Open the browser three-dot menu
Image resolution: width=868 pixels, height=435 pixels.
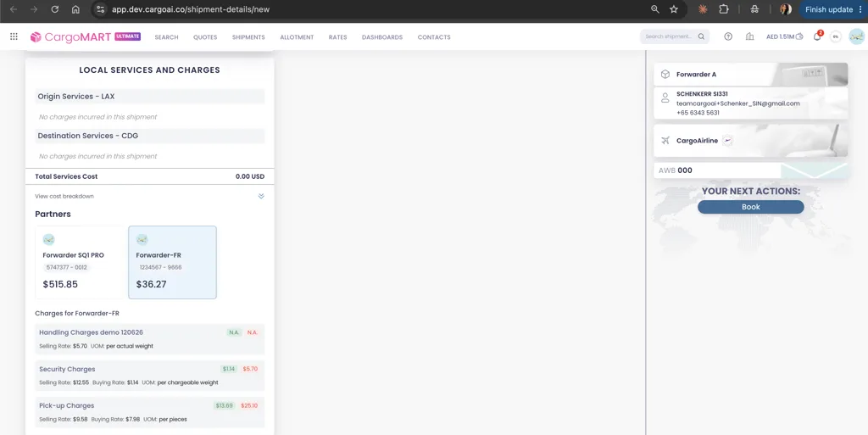pyautogui.click(x=860, y=9)
